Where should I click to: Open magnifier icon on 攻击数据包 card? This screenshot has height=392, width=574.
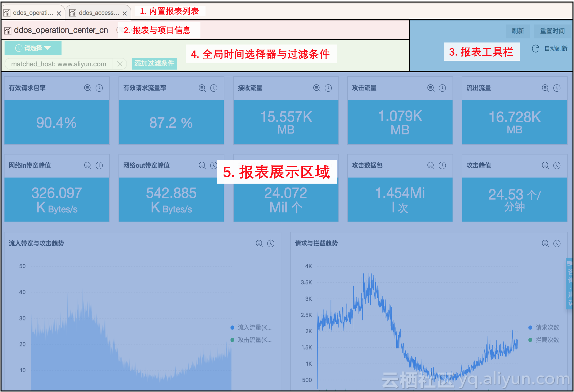tap(431, 165)
